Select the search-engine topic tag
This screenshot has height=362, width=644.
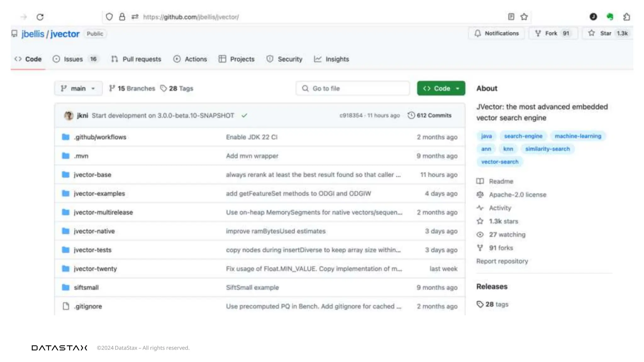tap(523, 136)
